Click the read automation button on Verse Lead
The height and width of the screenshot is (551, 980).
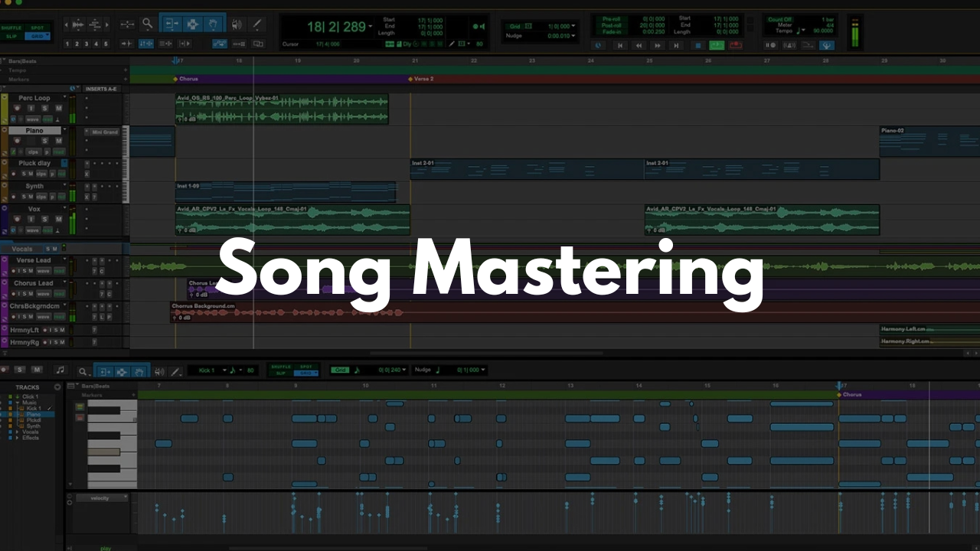(x=60, y=271)
